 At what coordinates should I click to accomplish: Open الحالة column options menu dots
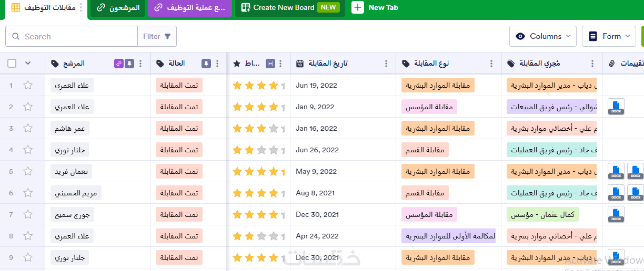pyautogui.click(x=217, y=64)
